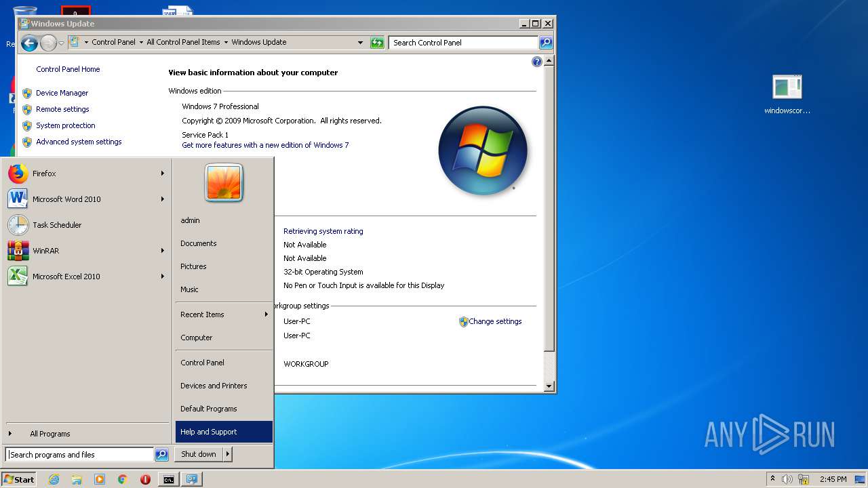868x488 pixels.
Task: Expand the Microsoft Excel 2010 jump list arrow
Action: point(163,277)
